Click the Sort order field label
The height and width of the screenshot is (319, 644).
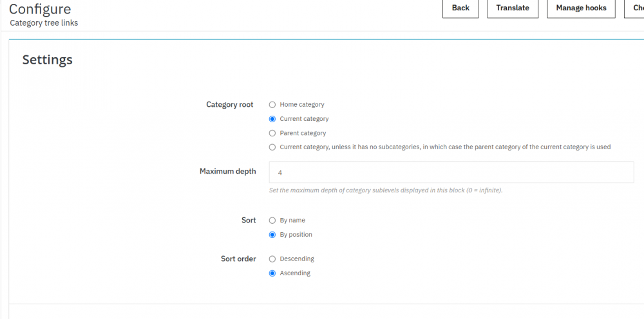[x=238, y=259]
